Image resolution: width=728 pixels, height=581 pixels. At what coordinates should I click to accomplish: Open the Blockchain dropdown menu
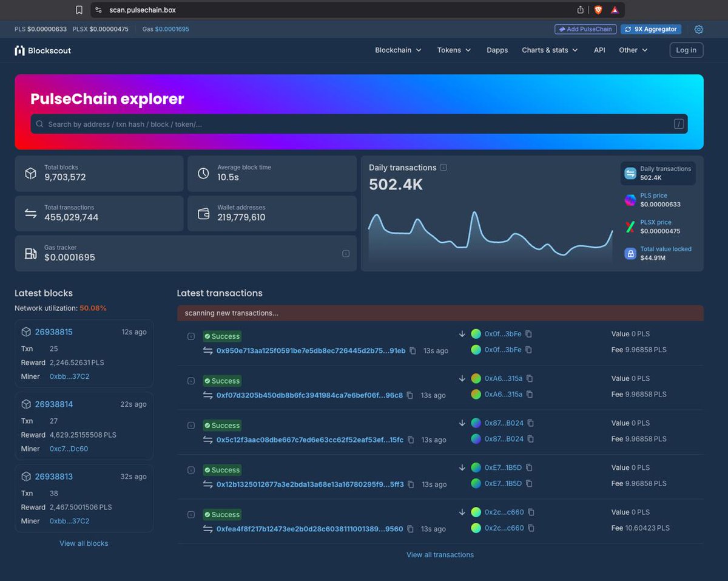[398, 50]
